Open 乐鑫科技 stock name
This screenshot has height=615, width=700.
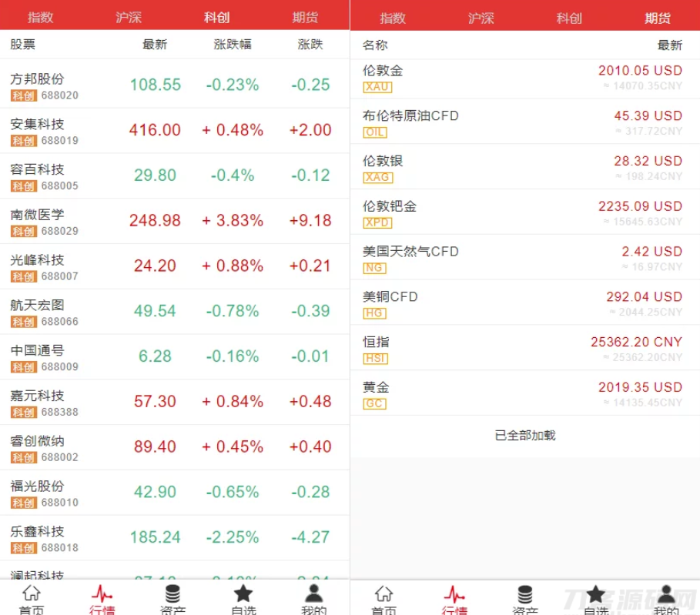tap(37, 532)
